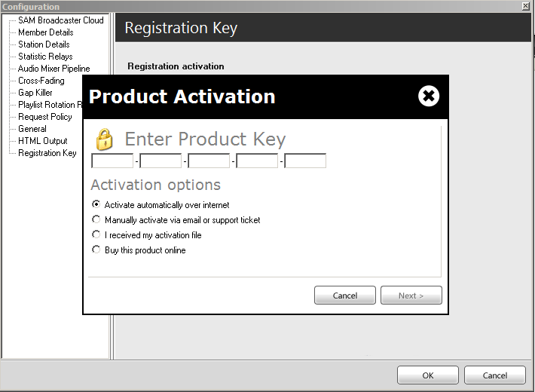Open HTML Output settings
Screen dimensions: 535x392
(43, 141)
